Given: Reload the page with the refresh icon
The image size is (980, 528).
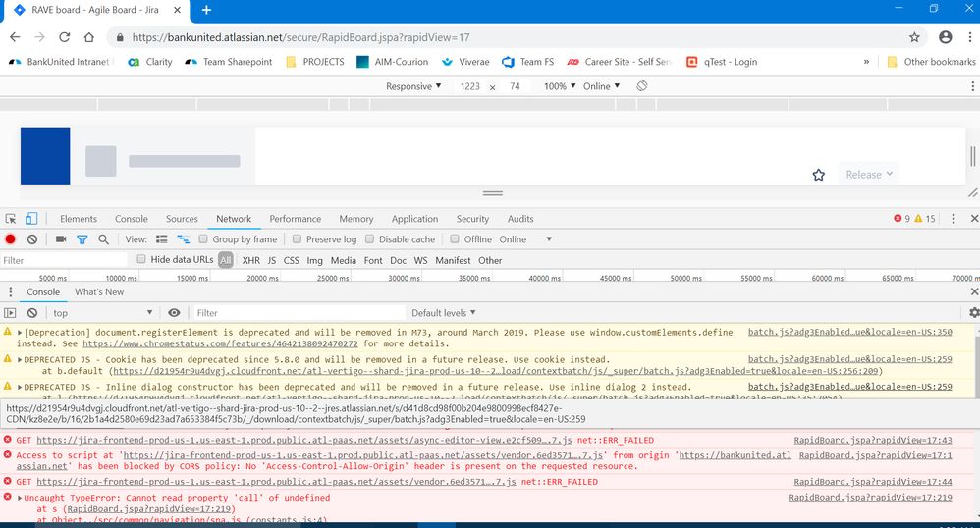Looking at the screenshot, I should [65, 37].
